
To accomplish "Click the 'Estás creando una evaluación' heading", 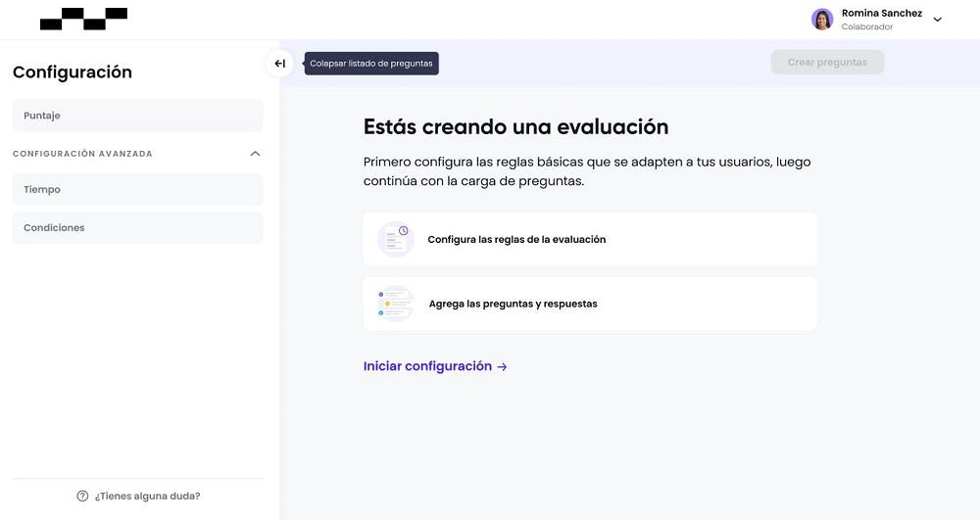I will pos(515,126).
